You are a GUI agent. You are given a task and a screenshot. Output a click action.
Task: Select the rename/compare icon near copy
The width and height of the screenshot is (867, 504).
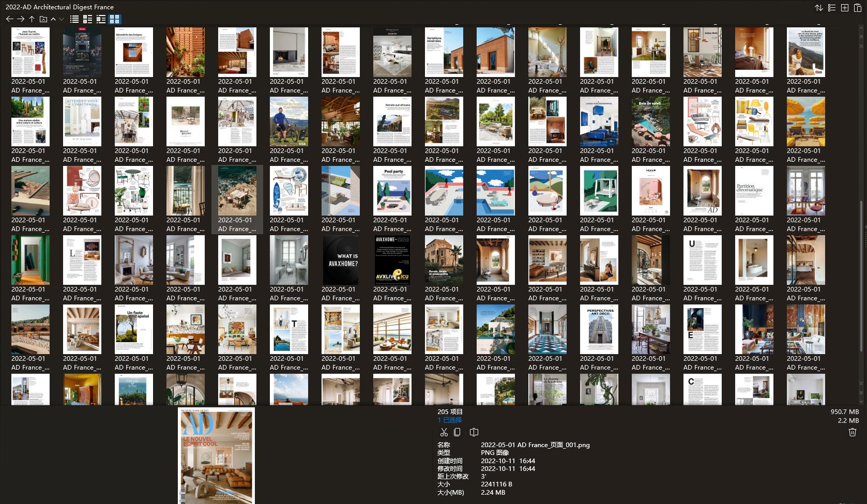point(474,432)
